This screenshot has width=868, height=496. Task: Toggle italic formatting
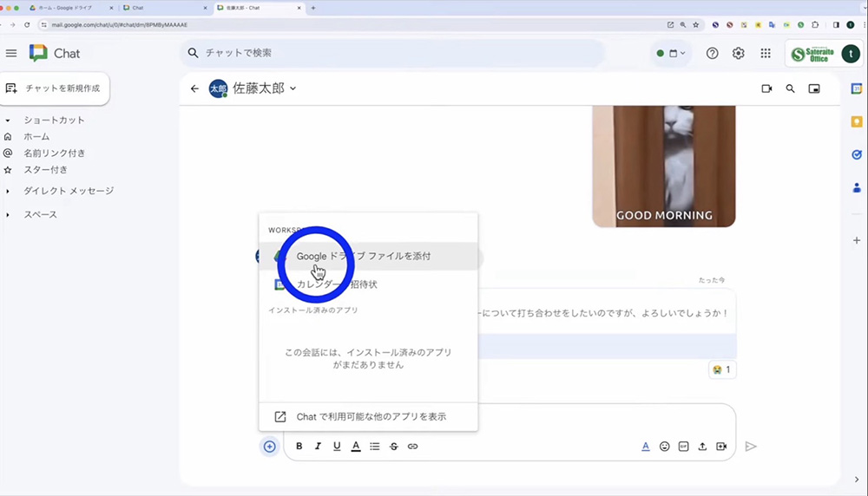[318, 447]
